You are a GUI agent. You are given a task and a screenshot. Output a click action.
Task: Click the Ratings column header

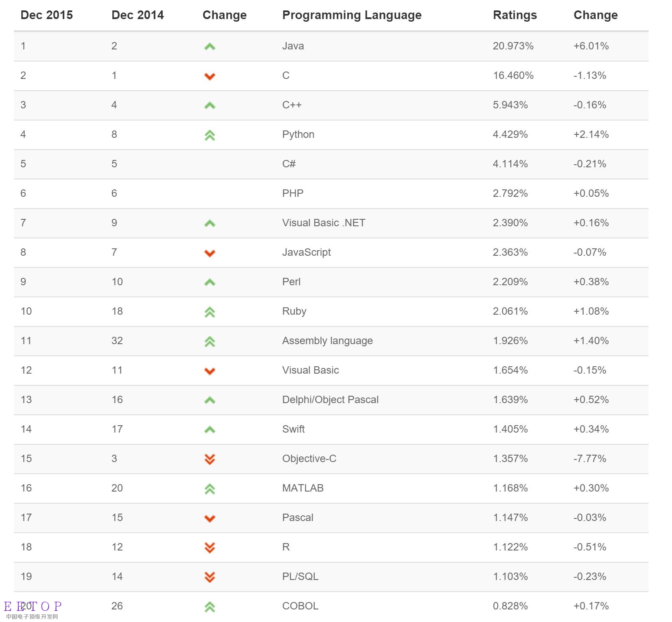tap(515, 15)
